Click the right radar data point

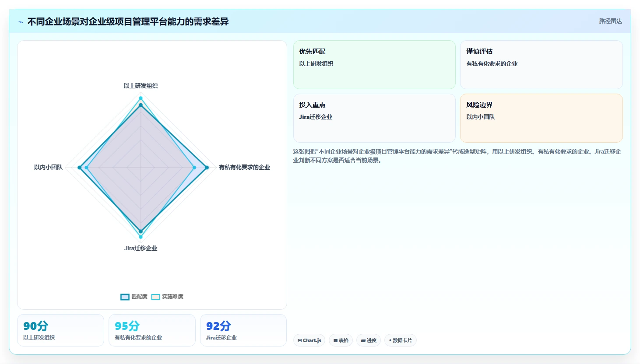pyautogui.click(x=207, y=168)
